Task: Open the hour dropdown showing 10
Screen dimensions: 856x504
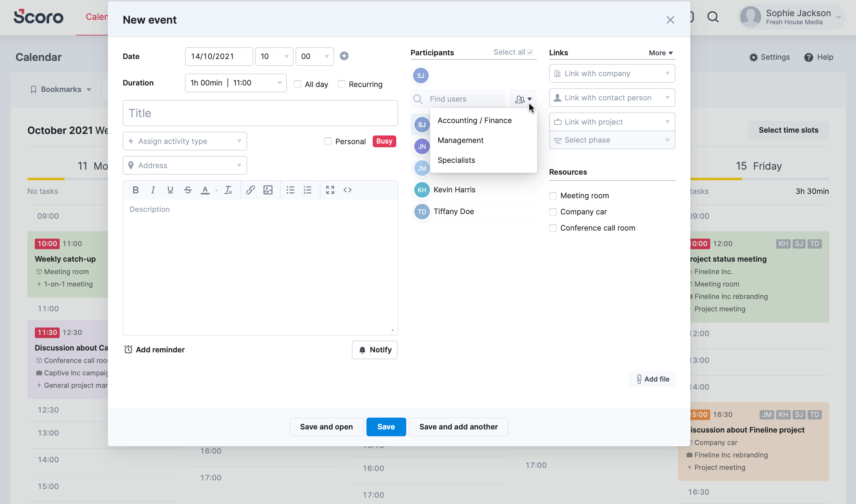Action: coord(274,56)
